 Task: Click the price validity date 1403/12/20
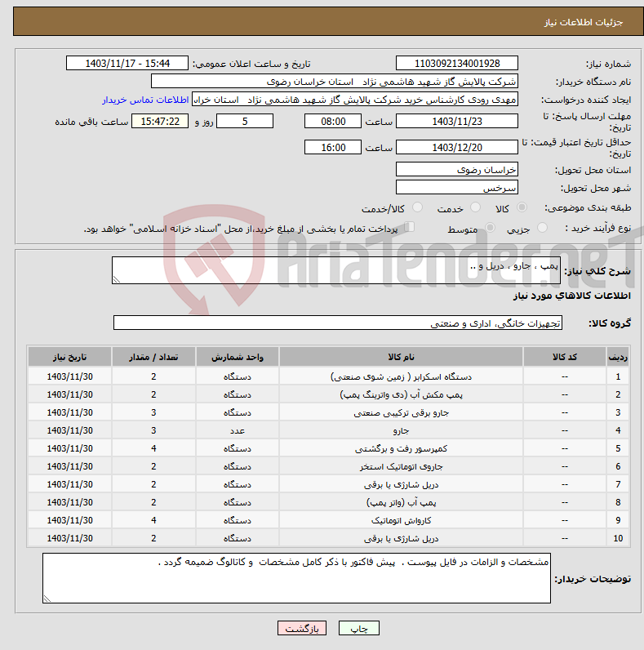[457, 147]
